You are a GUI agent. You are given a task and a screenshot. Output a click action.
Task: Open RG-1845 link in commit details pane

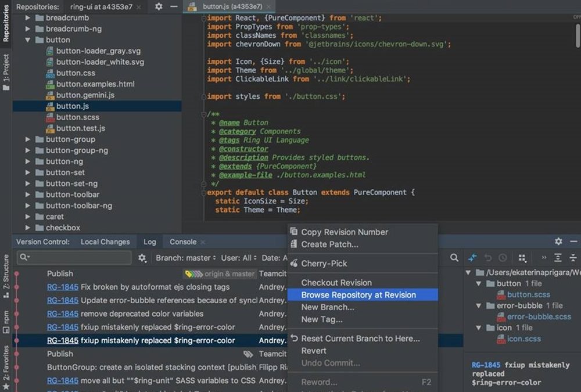(x=486, y=365)
